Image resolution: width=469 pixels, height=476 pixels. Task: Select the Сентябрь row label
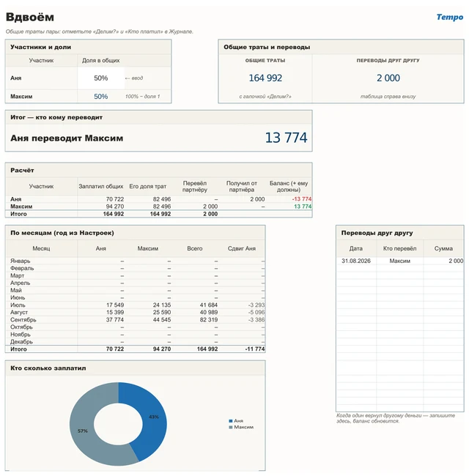[23, 320]
